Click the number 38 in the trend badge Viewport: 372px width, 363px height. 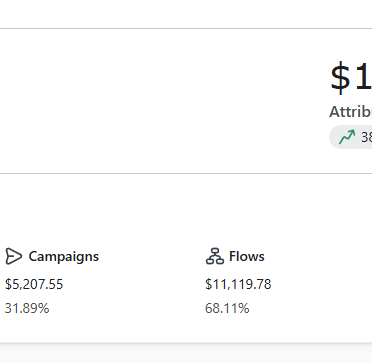[366, 137]
